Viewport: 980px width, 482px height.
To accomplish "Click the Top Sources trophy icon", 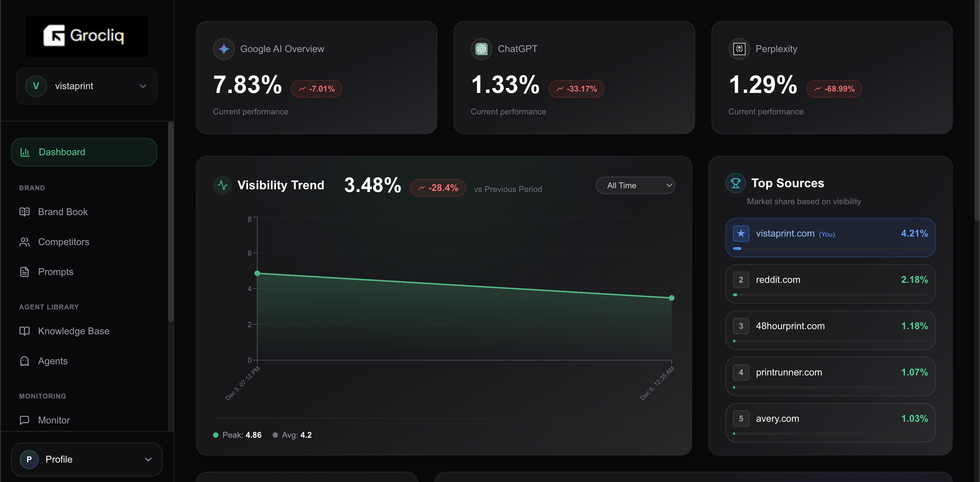I will click(735, 183).
